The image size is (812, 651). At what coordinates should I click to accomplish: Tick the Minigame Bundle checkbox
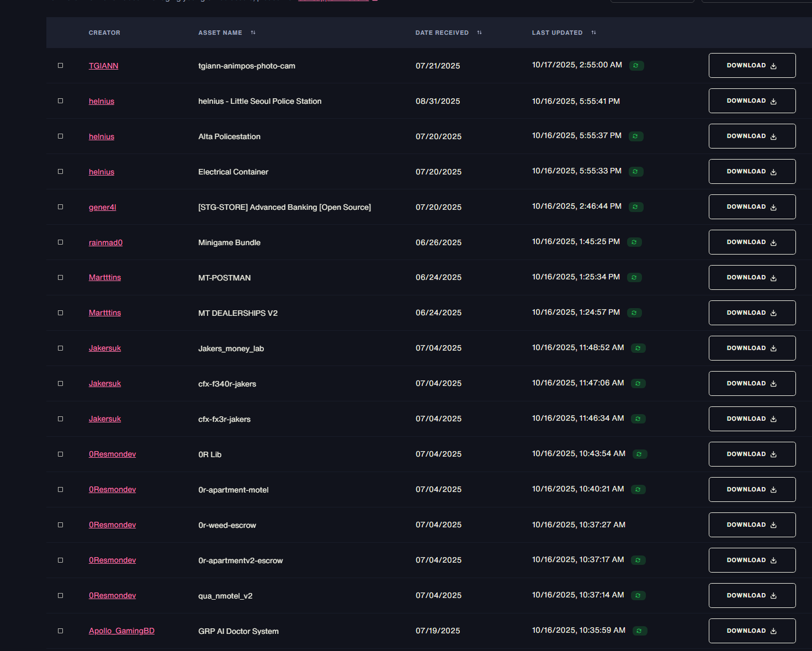61,242
